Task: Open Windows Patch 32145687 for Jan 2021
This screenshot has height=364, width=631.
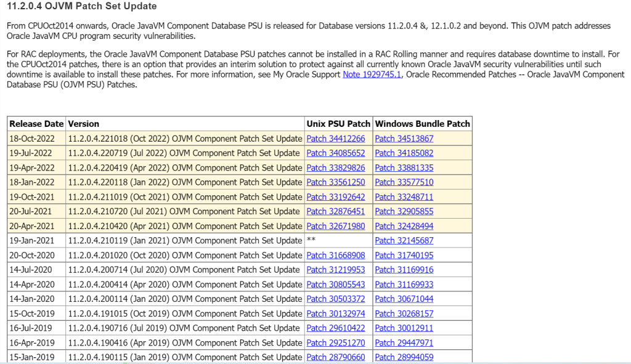Action: coord(404,241)
